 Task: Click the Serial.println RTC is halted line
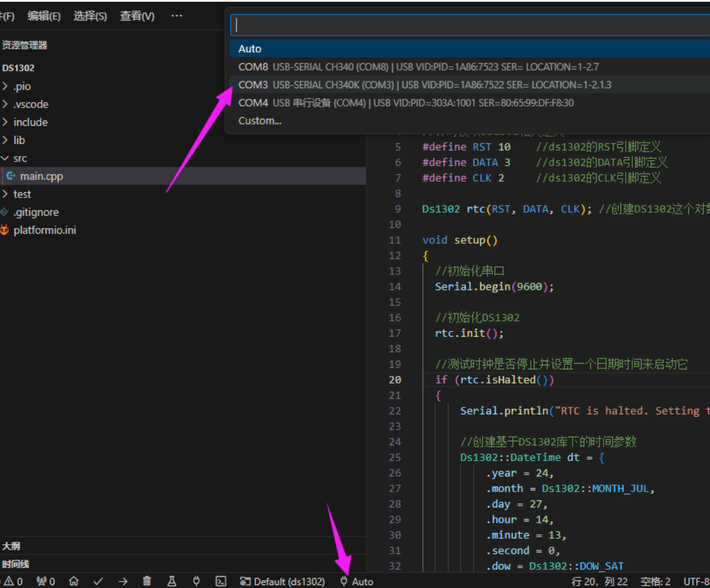coord(585,411)
